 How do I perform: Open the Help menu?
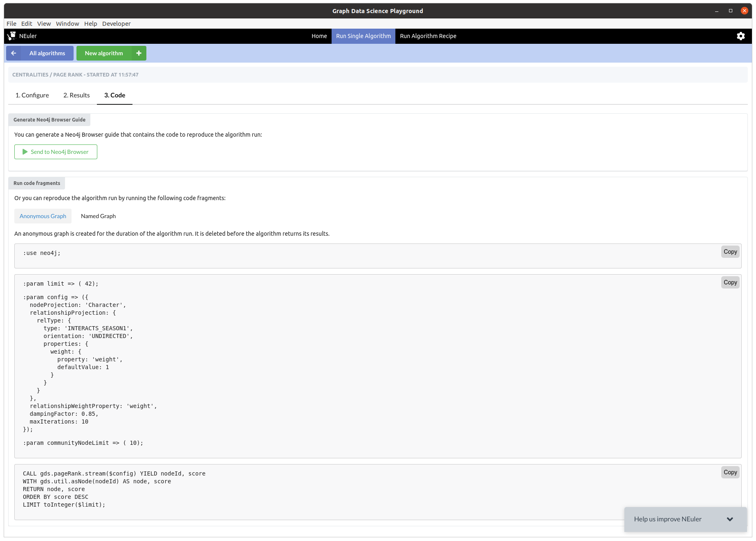pos(90,24)
